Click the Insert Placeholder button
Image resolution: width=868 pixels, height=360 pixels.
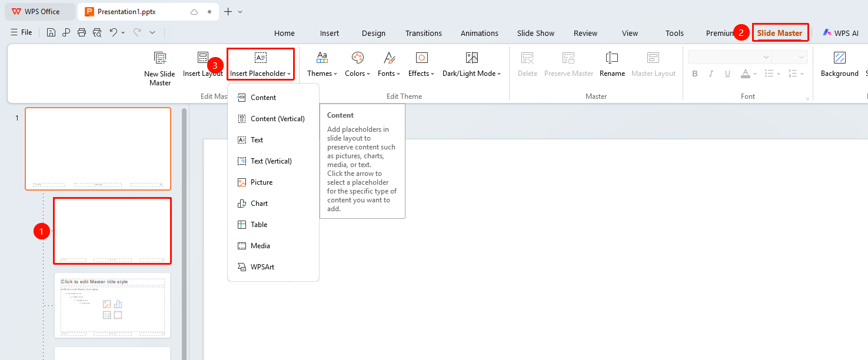click(261, 65)
